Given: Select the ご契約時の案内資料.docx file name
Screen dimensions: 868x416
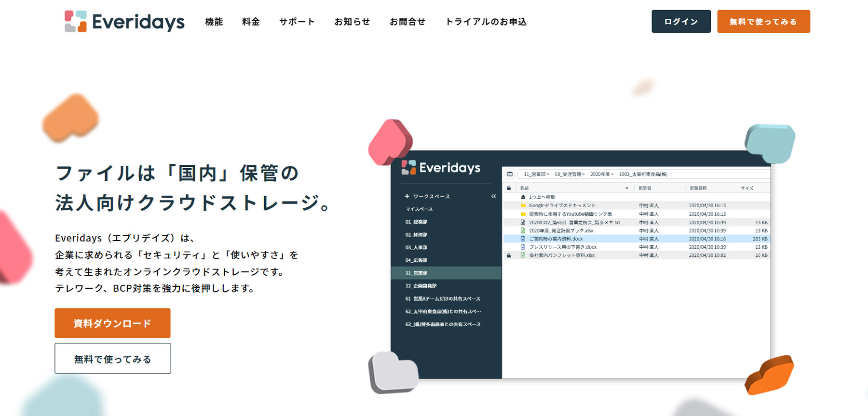Looking at the screenshot, I should click(x=556, y=239).
